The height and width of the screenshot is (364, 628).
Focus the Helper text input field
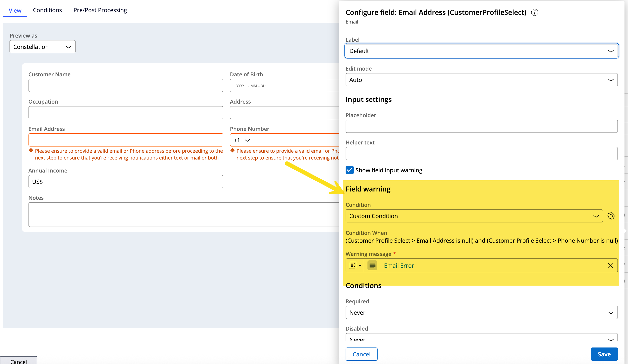pos(481,154)
